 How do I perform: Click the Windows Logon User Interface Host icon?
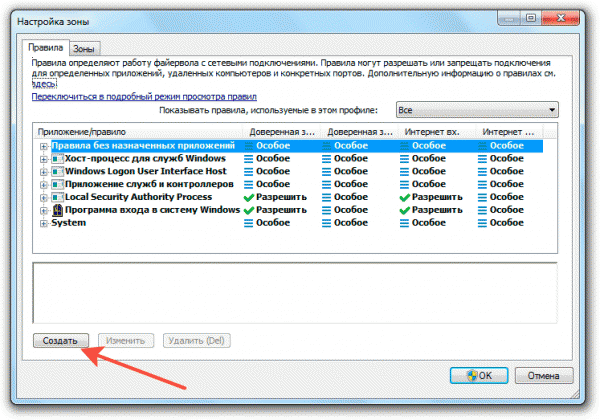tap(57, 171)
